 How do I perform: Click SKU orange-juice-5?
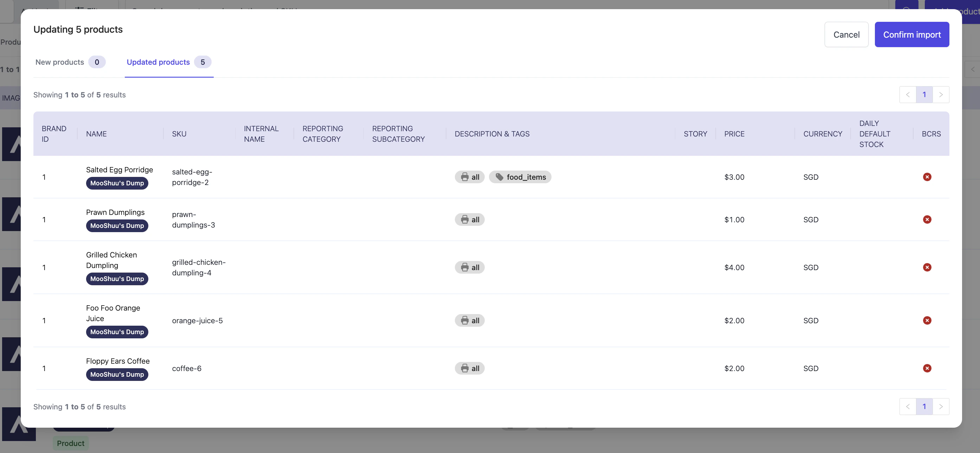click(x=198, y=320)
